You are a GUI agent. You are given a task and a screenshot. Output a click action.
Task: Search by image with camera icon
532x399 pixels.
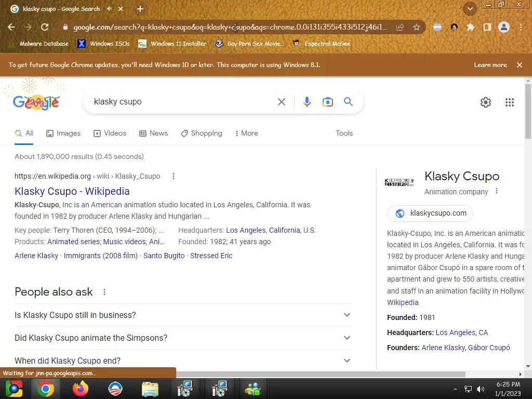pos(327,102)
